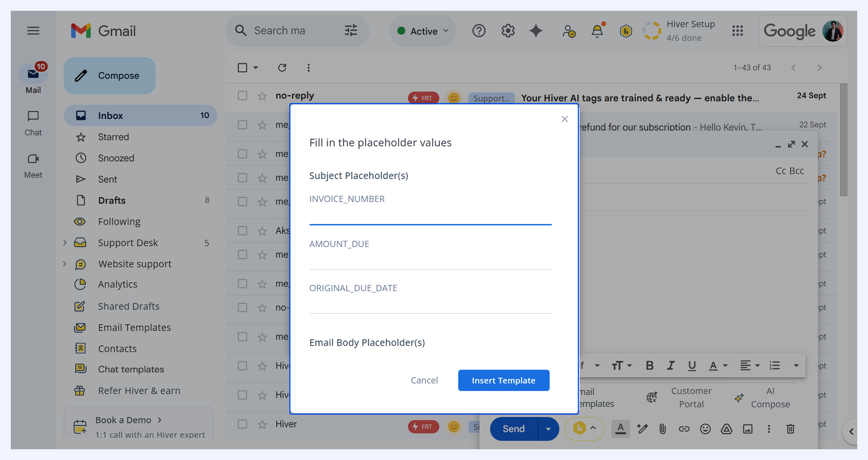This screenshot has width=868, height=460.
Task: Switch to the Meet tab
Action: coord(33,166)
